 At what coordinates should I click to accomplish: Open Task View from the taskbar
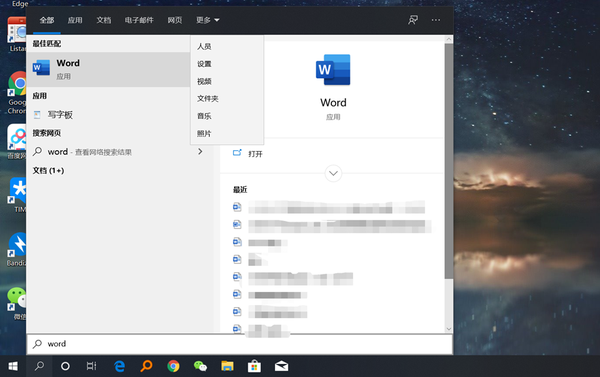click(x=91, y=366)
